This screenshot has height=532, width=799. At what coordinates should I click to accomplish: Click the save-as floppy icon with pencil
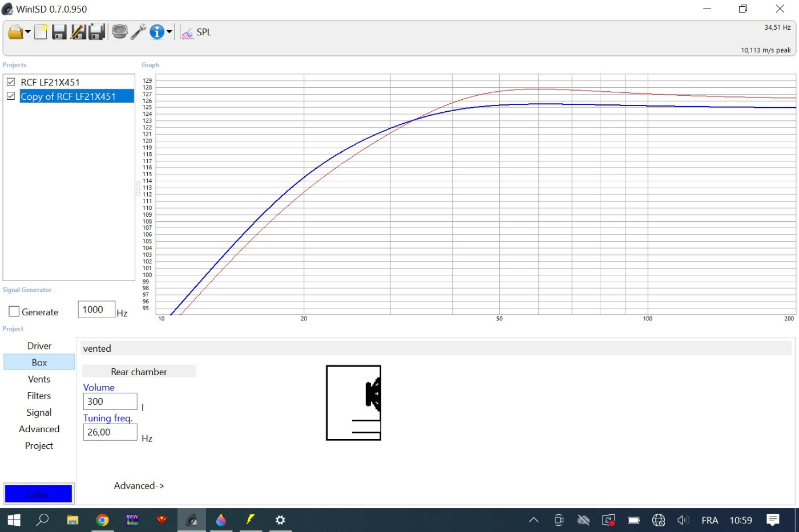click(x=78, y=32)
